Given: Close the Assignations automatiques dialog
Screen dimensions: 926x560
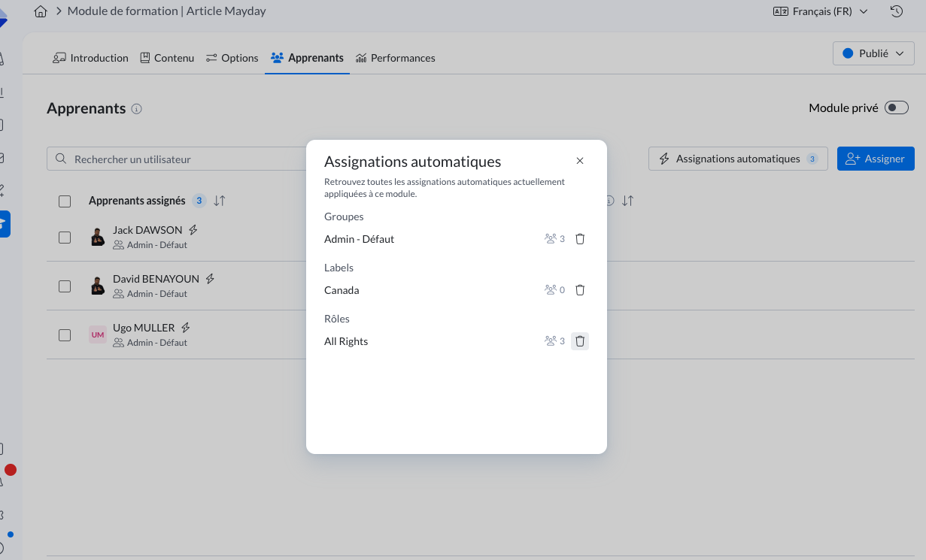Looking at the screenshot, I should pyautogui.click(x=580, y=161).
